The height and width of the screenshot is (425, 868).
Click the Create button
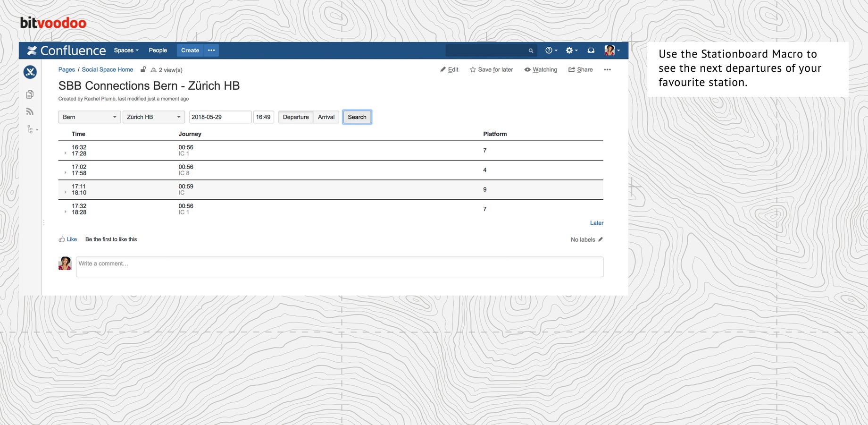(x=190, y=51)
